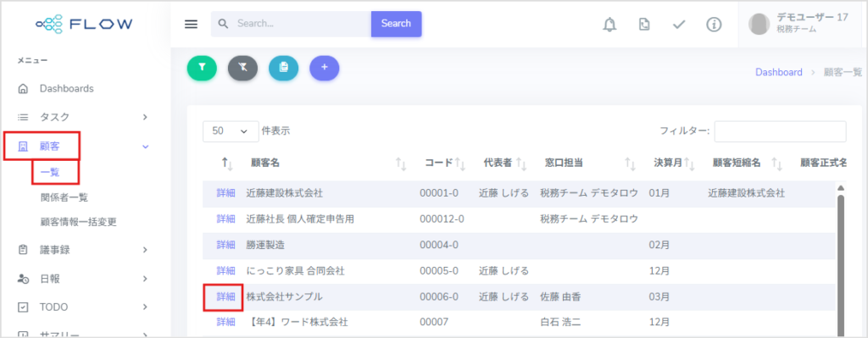Screen dimensions: 868x338
Task: Collapse the 顧客 menu section
Action: coord(146,147)
